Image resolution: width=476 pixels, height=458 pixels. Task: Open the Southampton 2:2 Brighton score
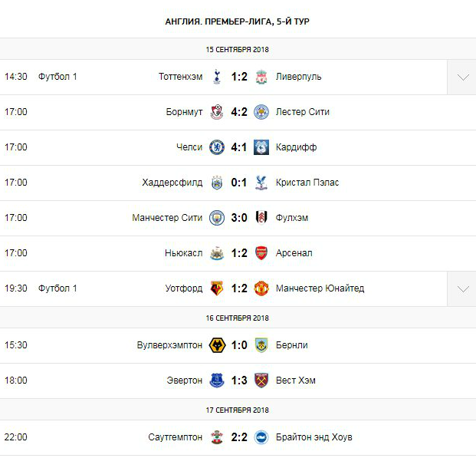click(239, 437)
